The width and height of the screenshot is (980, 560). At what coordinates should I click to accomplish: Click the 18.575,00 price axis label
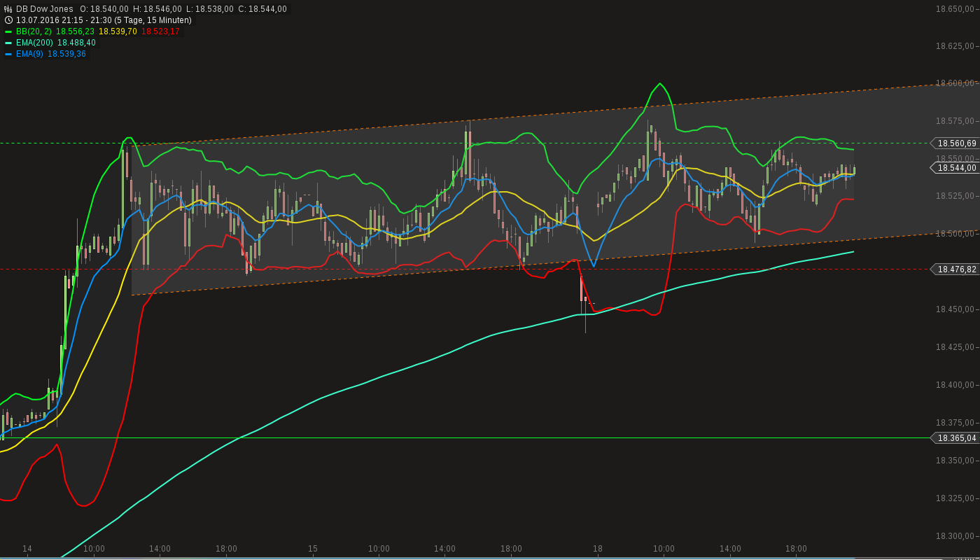956,121
